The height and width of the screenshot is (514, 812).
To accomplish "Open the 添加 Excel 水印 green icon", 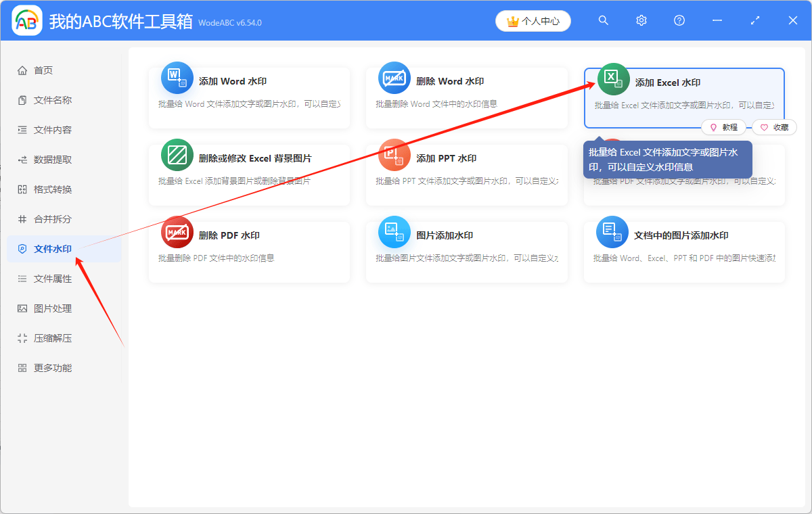I will pos(612,78).
